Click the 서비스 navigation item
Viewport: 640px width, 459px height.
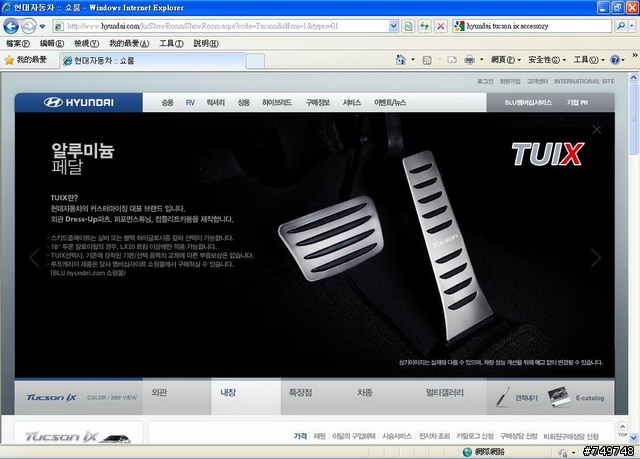352,103
